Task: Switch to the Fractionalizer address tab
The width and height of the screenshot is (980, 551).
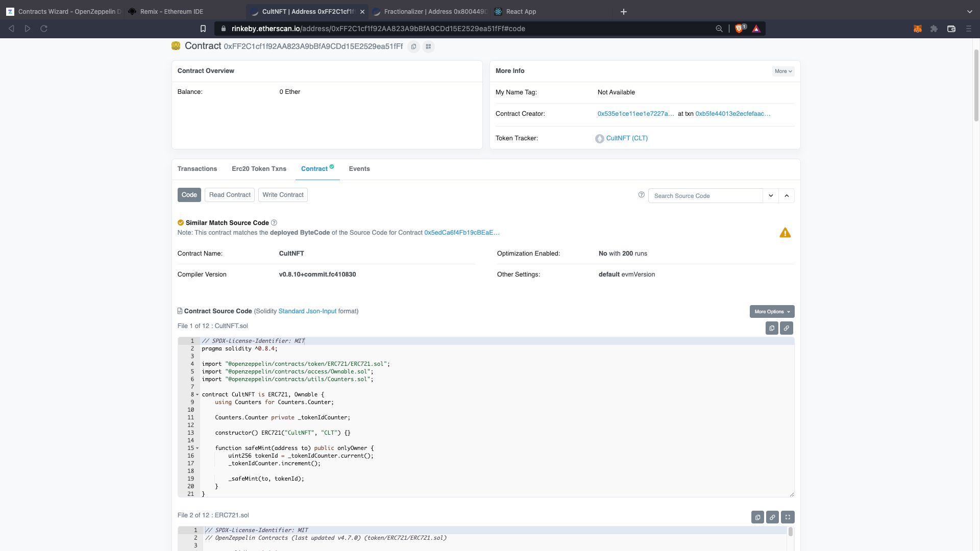Action: point(430,11)
